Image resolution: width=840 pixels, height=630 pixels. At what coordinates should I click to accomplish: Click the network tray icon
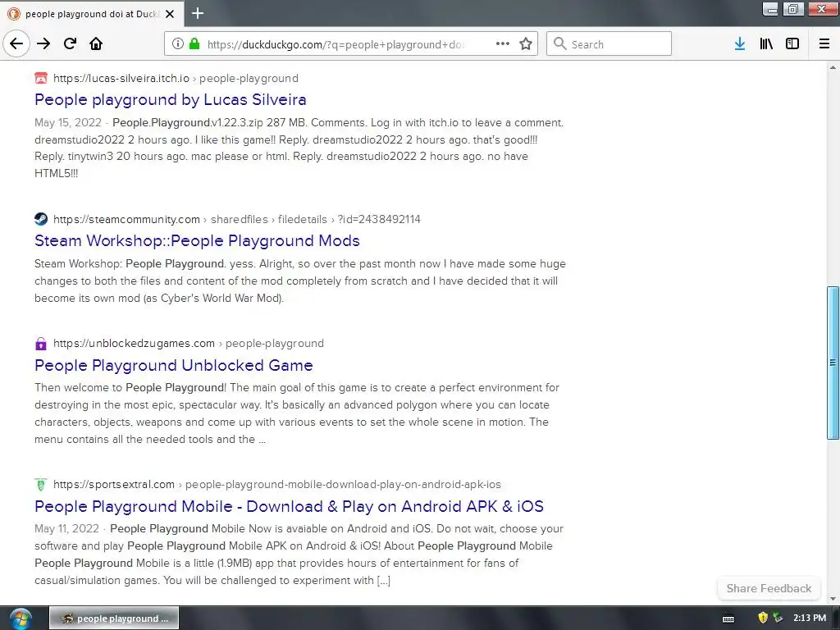point(778,619)
